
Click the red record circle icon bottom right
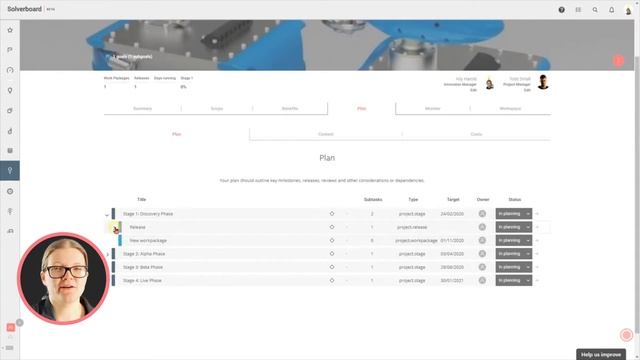(x=626, y=335)
